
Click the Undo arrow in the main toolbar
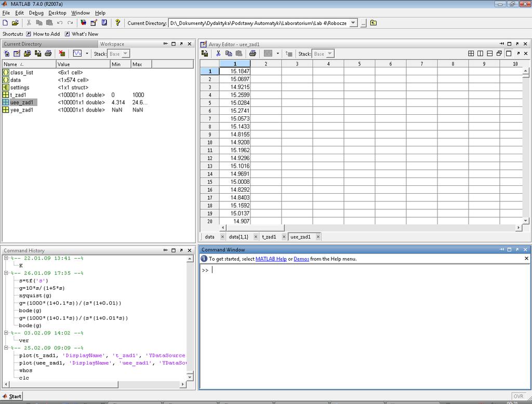coord(60,23)
